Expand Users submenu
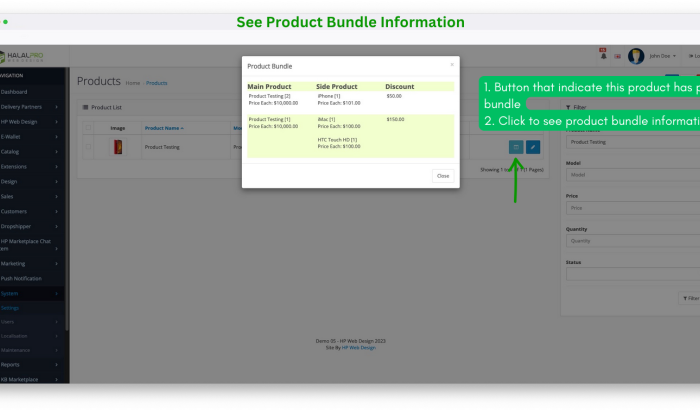This screenshot has width=700, height=410. click(x=31, y=322)
